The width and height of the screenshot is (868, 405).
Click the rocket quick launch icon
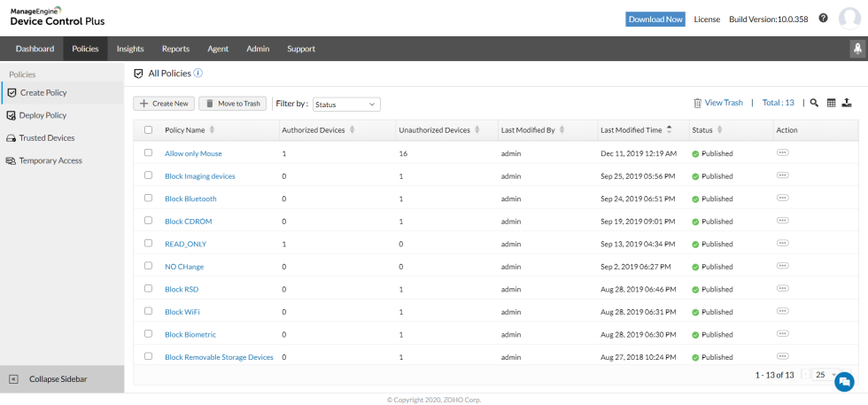pos(857,49)
